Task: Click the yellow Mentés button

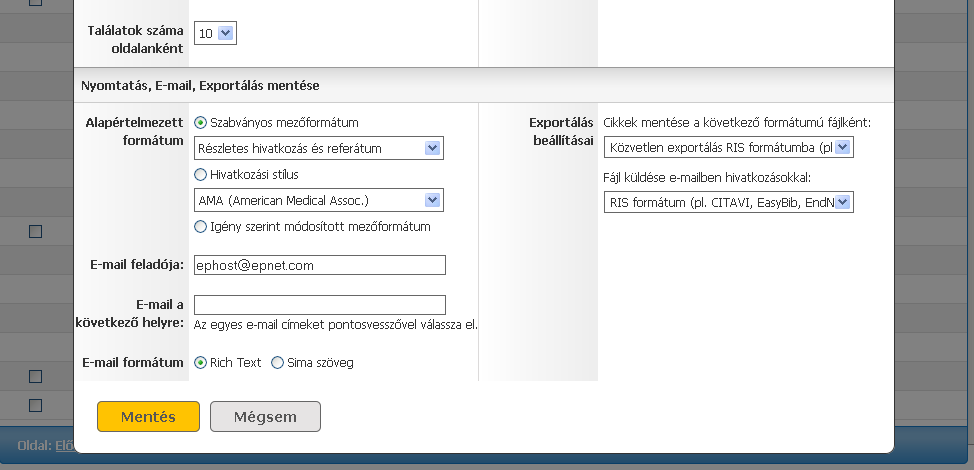Action: pyautogui.click(x=148, y=417)
